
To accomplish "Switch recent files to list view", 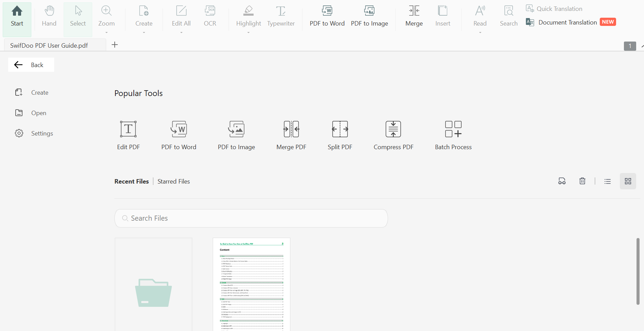I will pos(608,181).
